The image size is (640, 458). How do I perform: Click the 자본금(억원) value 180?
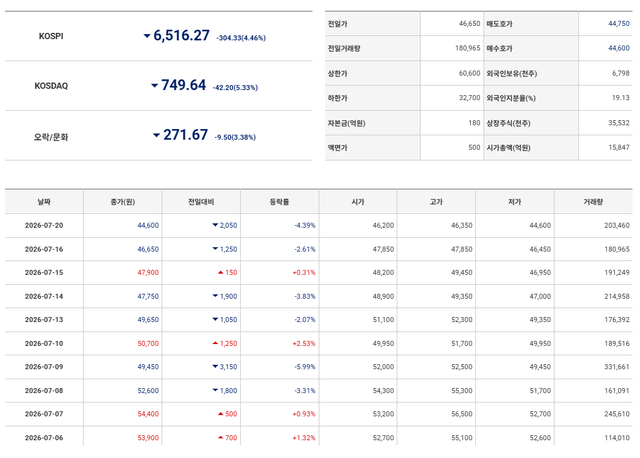pos(474,123)
